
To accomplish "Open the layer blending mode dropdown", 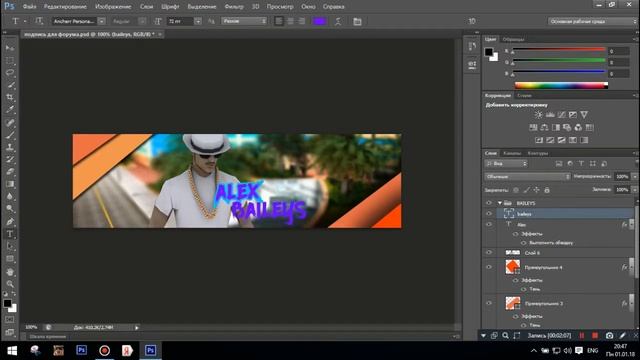I will pos(527,177).
